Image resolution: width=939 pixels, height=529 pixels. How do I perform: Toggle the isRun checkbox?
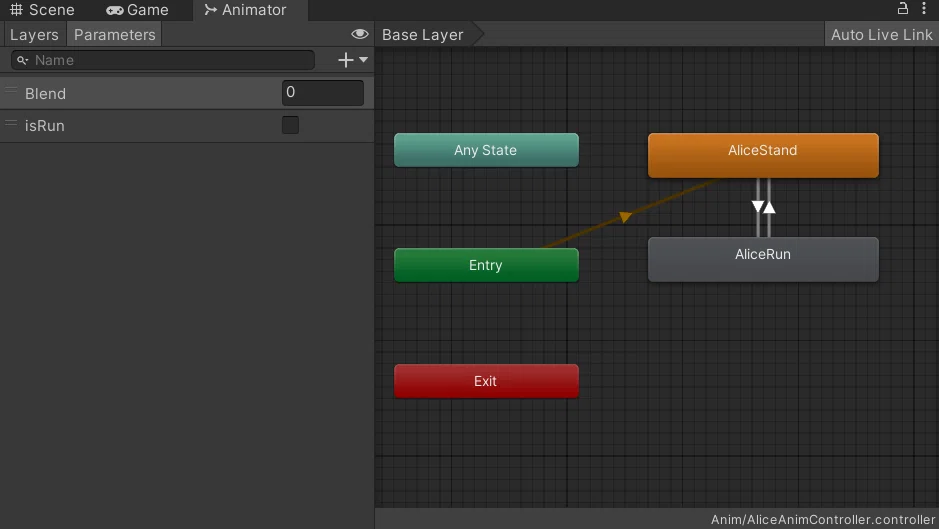click(x=290, y=125)
